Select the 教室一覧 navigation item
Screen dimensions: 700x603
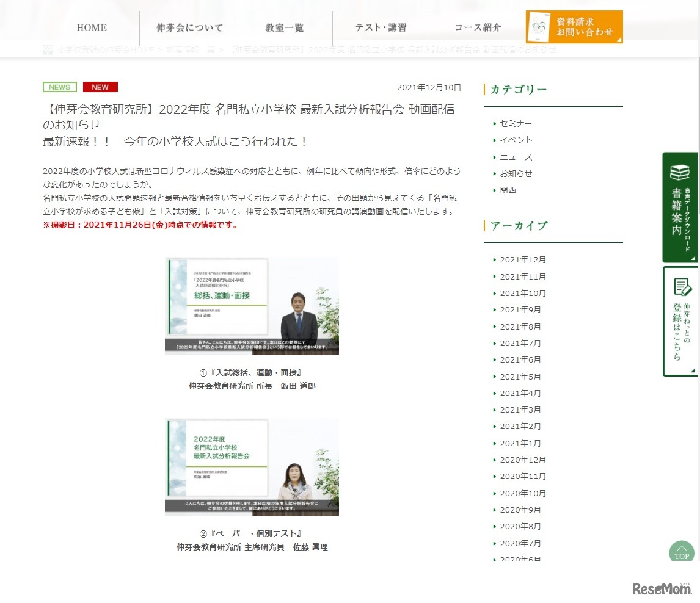pos(285,28)
